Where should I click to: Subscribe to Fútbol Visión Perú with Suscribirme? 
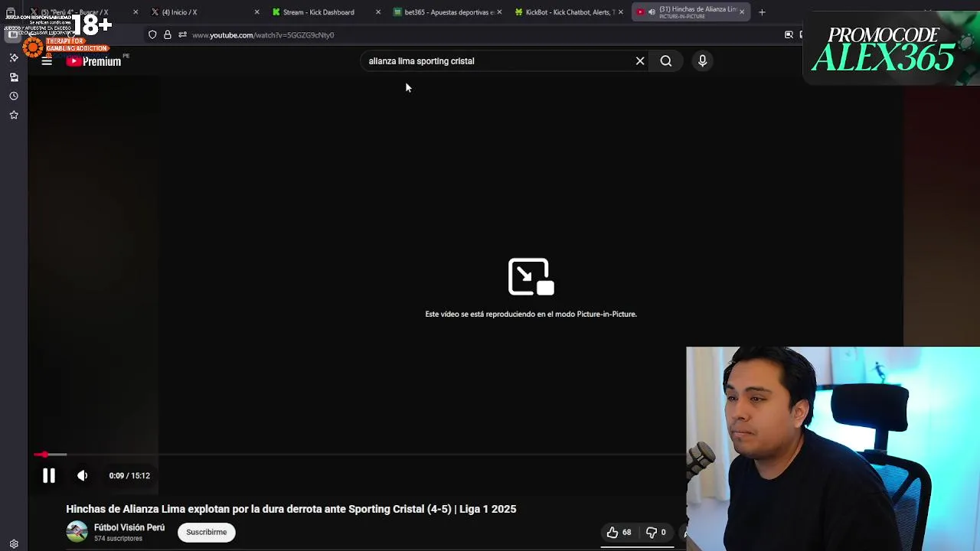click(207, 532)
